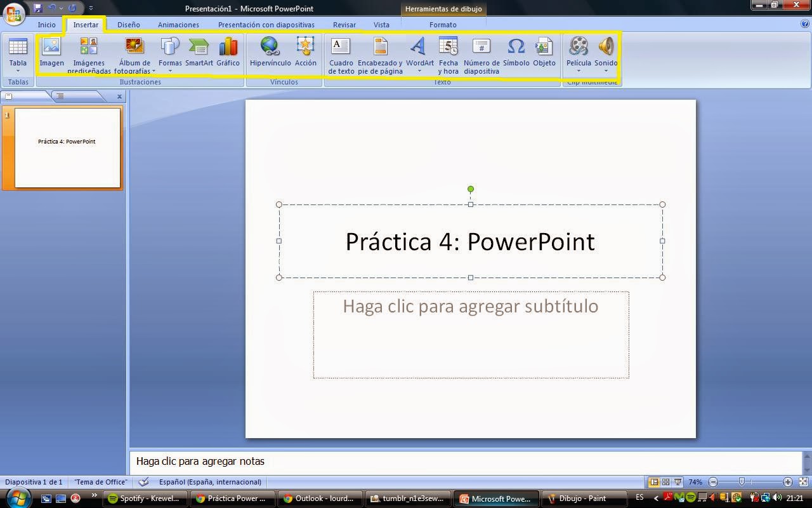Image resolution: width=812 pixels, height=508 pixels.
Task: Edit Encabezado y pie de página
Action: (x=380, y=55)
